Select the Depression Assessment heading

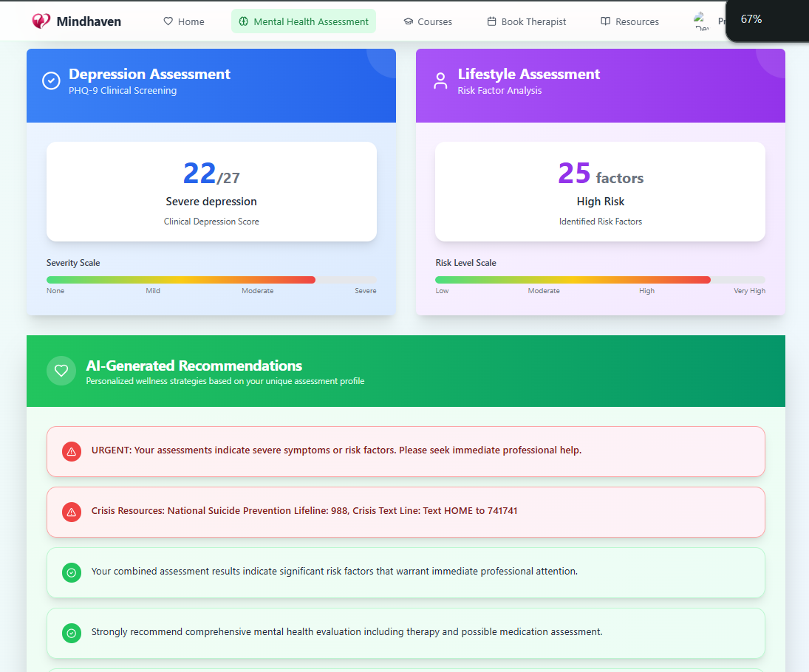pyautogui.click(x=150, y=75)
